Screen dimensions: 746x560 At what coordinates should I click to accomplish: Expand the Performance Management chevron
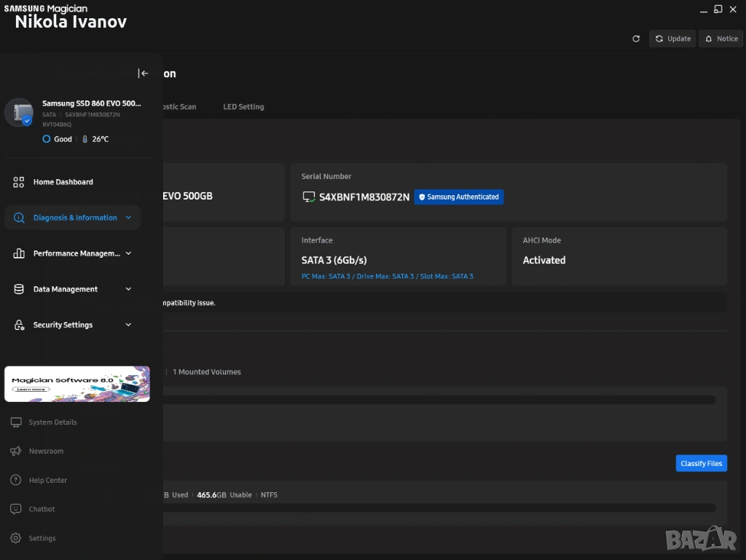(x=129, y=253)
